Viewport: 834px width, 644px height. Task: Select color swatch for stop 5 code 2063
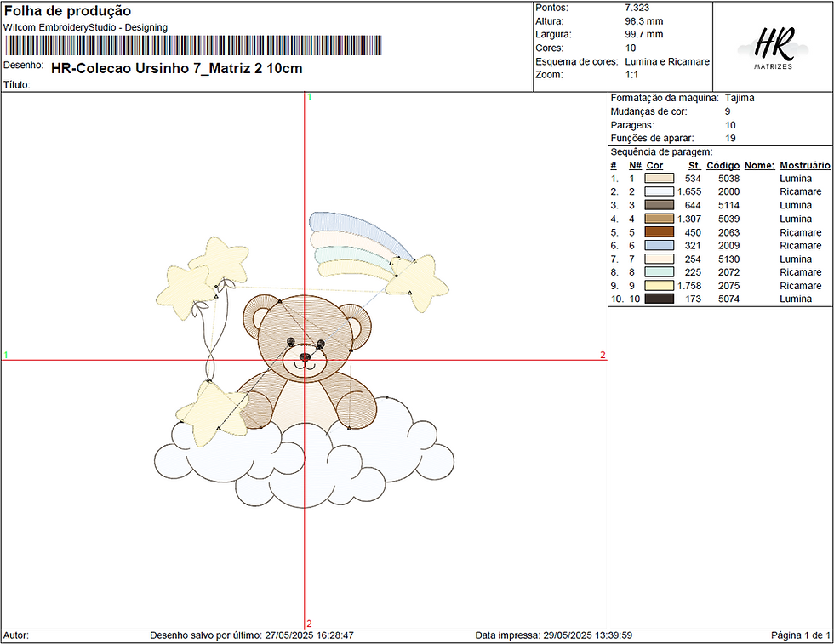659,232
